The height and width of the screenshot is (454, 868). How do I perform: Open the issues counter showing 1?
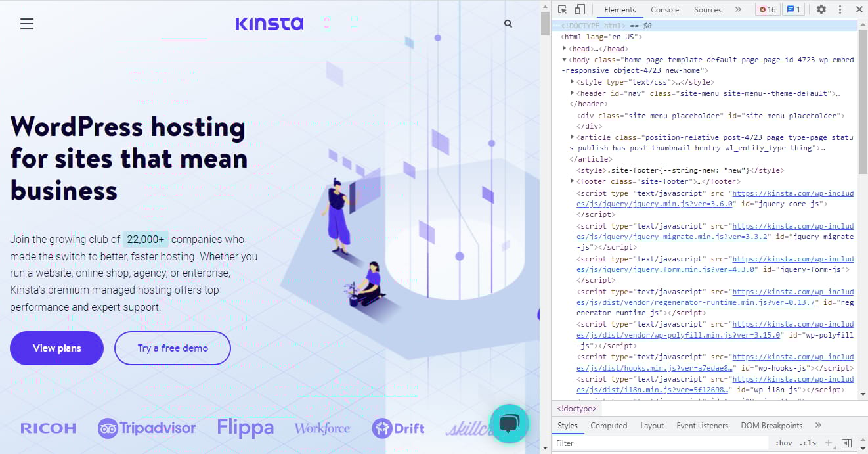pyautogui.click(x=794, y=9)
